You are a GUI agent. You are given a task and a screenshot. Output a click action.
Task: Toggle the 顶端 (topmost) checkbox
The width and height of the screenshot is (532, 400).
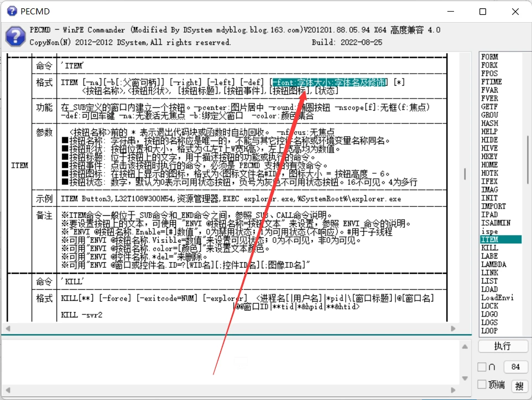(482, 385)
